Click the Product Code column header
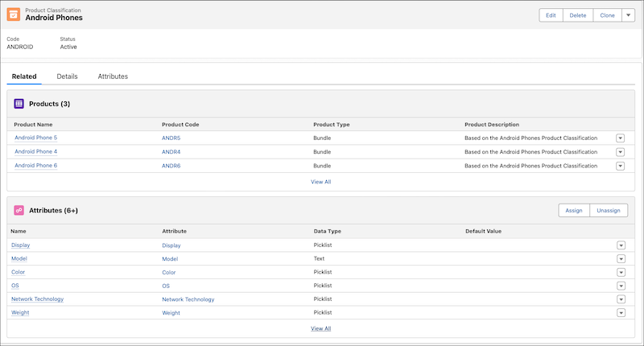Screen dimensions: 644x346 pyautogui.click(x=180, y=125)
